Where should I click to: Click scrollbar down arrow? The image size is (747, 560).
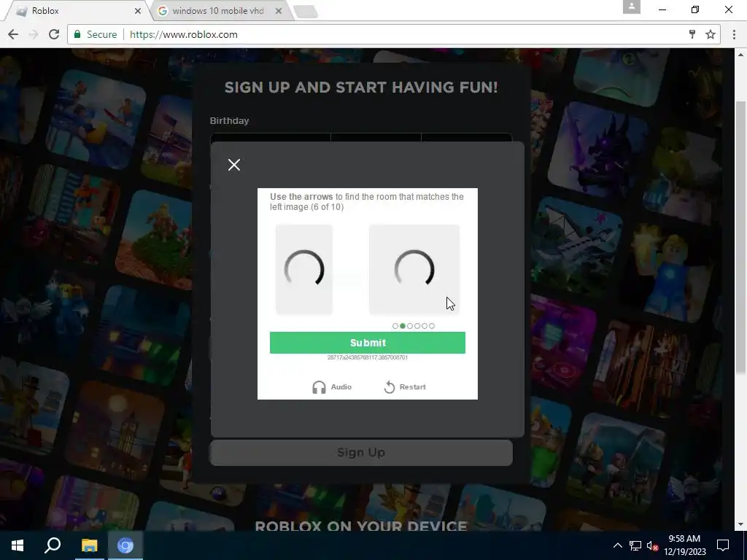pos(741,525)
